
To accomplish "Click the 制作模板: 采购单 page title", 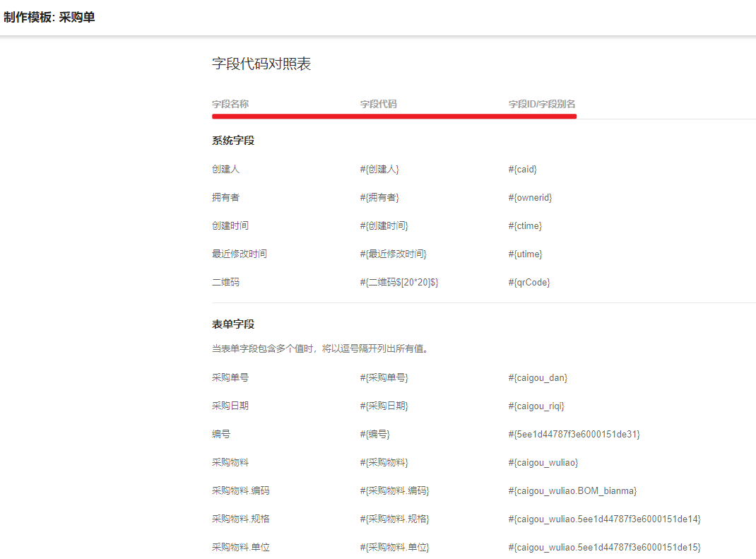I will [49, 18].
